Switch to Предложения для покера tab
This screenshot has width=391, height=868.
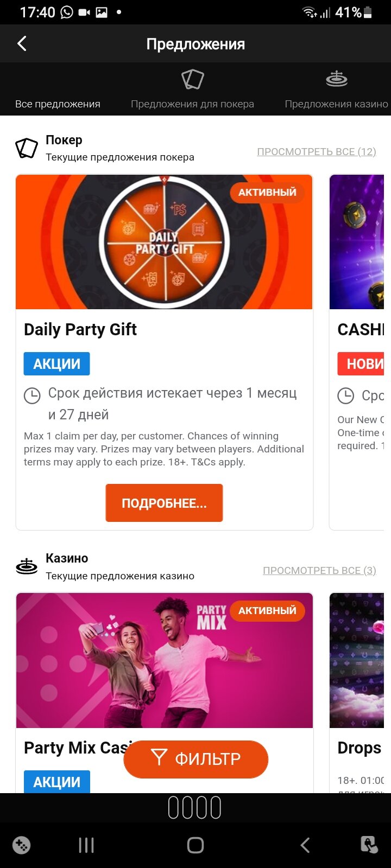click(x=192, y=104)
